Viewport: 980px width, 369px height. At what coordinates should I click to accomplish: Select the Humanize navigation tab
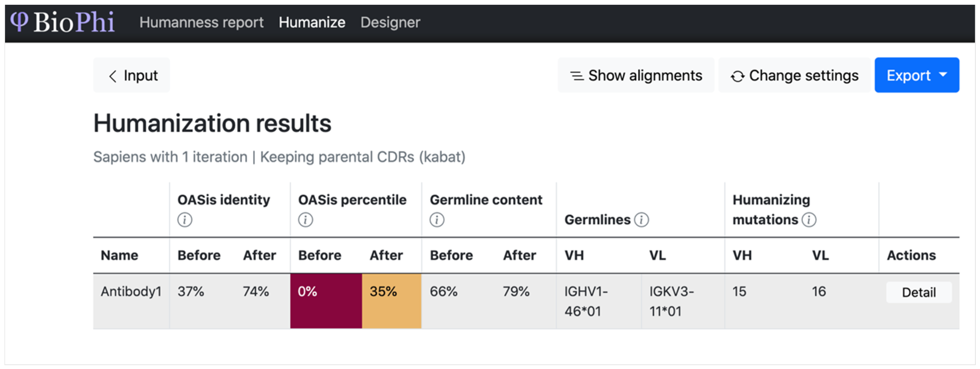tap(312, 23)
